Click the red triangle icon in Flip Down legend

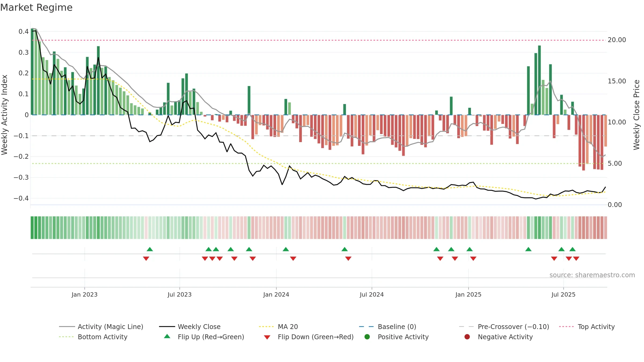(267, 337)
